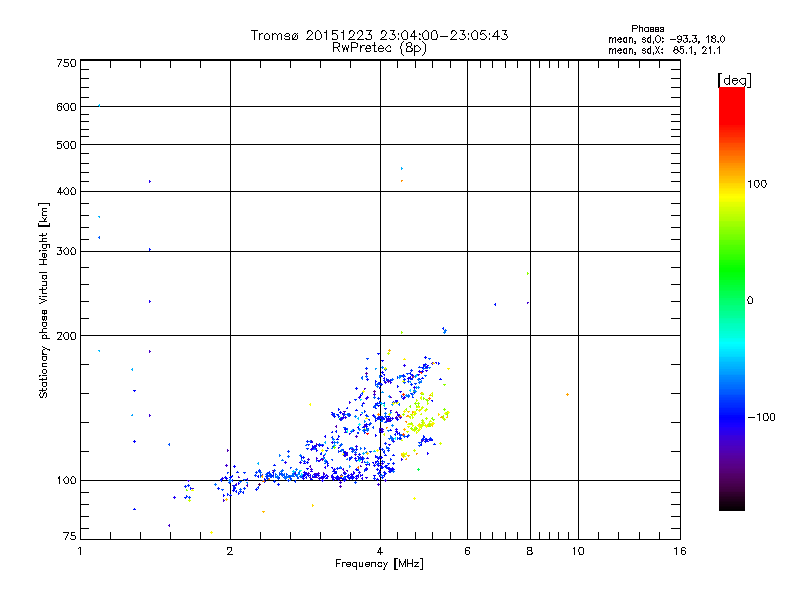The image size is (800, 600).
Task: Click the x-axis tick label '16'
Action: 680,551
